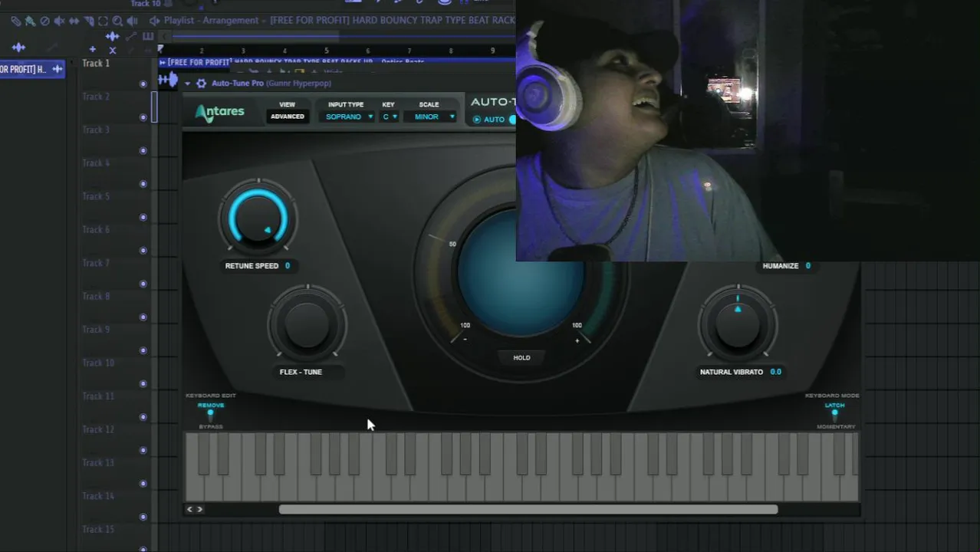Image resolution: width=980 pixels, height=552 pixels.
Task: Open the Auto-Tune Pro gear settings icon
Action: click(201, 83)
